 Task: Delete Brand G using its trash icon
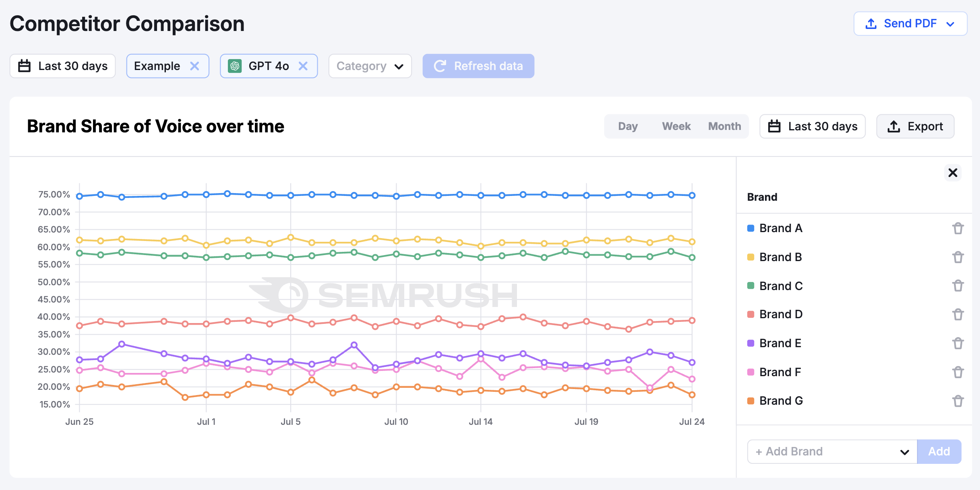coord(958,401)
